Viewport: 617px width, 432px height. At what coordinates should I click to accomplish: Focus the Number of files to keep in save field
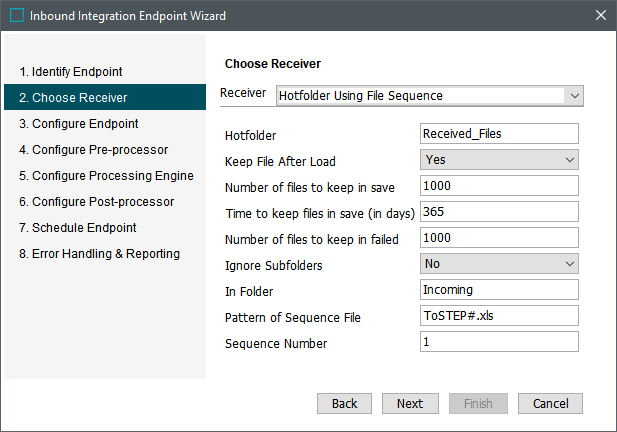click(499, 186)
